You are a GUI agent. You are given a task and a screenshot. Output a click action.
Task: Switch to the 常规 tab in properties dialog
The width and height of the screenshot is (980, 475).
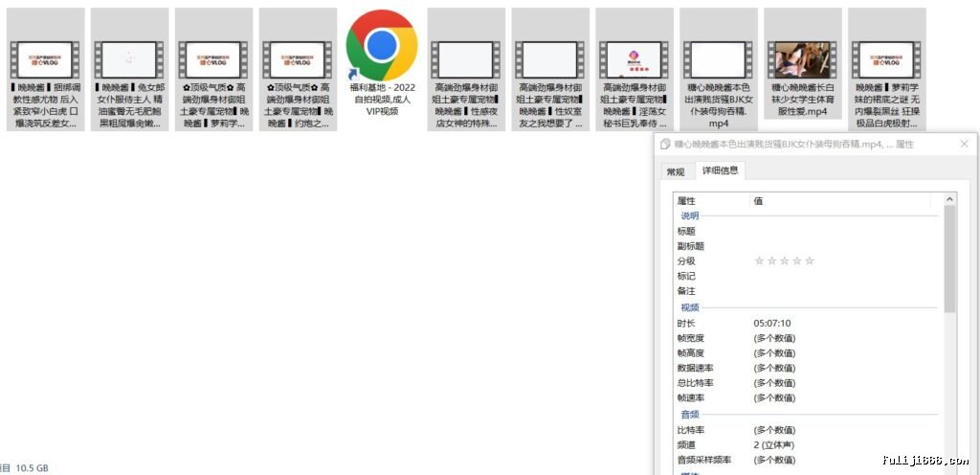coord(676,171)
